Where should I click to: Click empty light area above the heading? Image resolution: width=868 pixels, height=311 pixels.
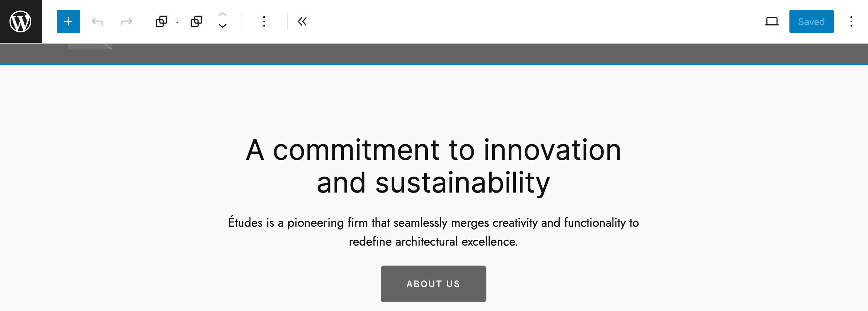pos(433,98)
